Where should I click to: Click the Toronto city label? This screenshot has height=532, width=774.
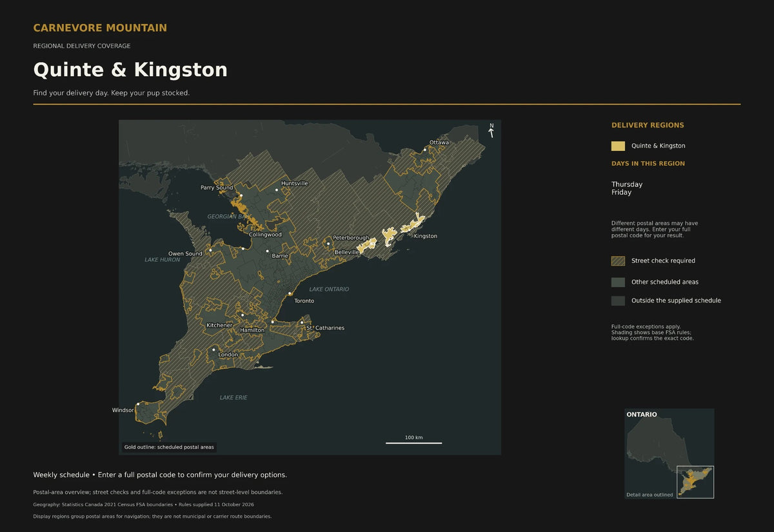point(304,301)
